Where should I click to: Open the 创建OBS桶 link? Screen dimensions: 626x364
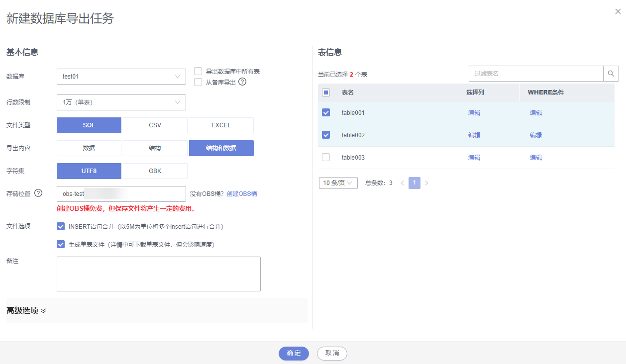pos(242,194)
